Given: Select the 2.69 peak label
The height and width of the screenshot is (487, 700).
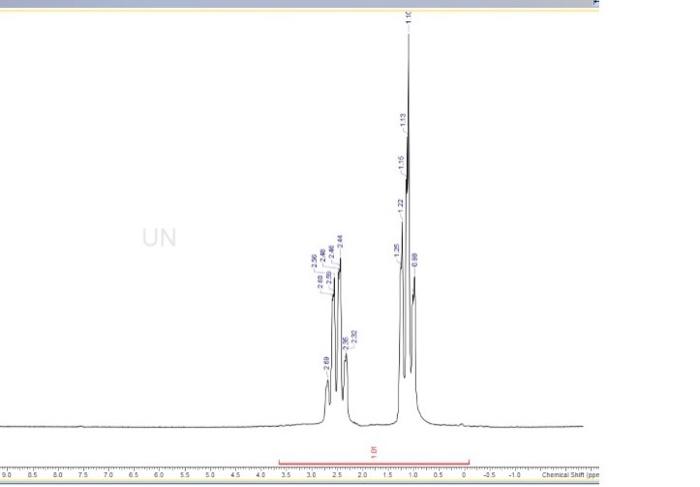Looking at the screenshot, I should pyautogui.click(x=327, y=363).
